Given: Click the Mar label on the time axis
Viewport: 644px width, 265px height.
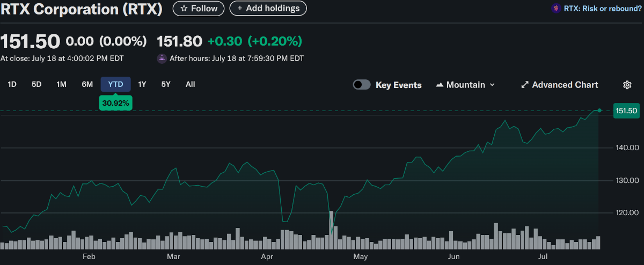Looking at the screenshot, I should point(173,257).
